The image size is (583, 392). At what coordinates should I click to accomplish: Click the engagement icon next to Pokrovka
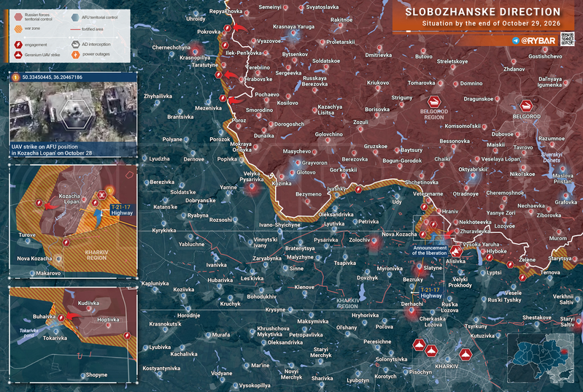click(x=228, y=28)
